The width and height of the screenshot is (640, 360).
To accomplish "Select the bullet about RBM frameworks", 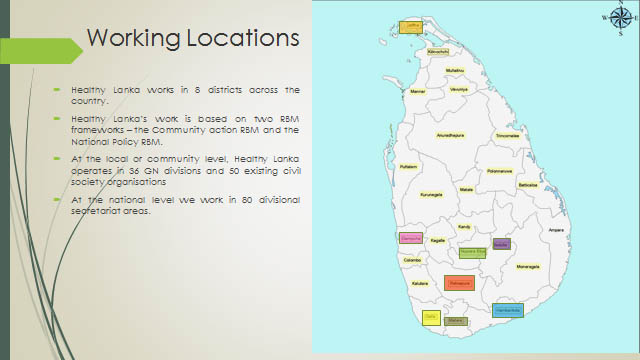I will pos(185,130).
